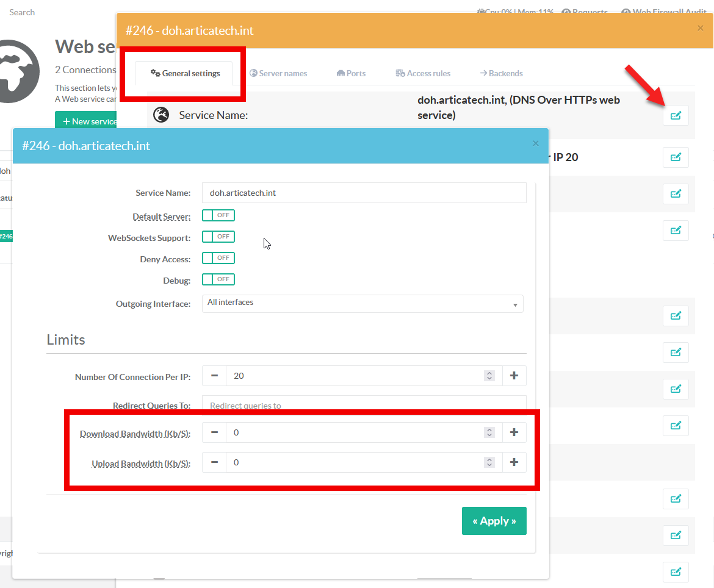Click minus icon for Number Of Connection Per IP
Image resolution: width=714 pixels, height=588 pixels.
(214, 376)
